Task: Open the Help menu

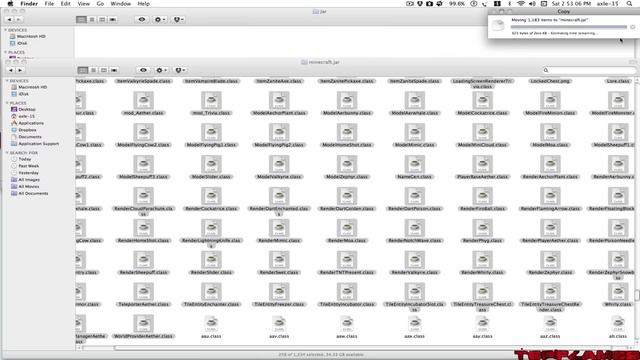Action: 143,4
